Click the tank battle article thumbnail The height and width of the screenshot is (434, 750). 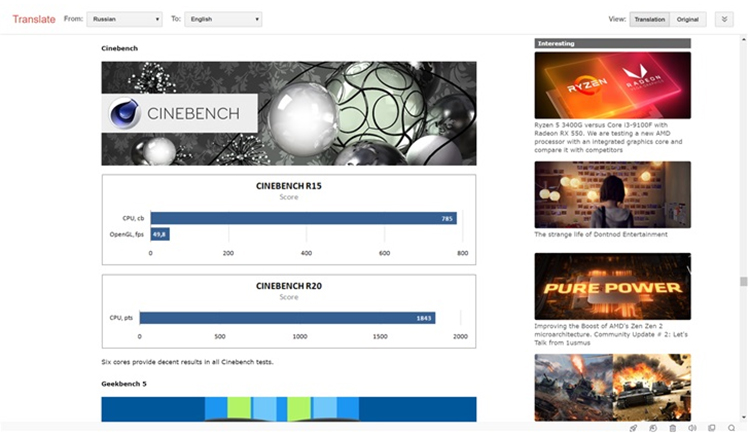click(x=613, y=388)
